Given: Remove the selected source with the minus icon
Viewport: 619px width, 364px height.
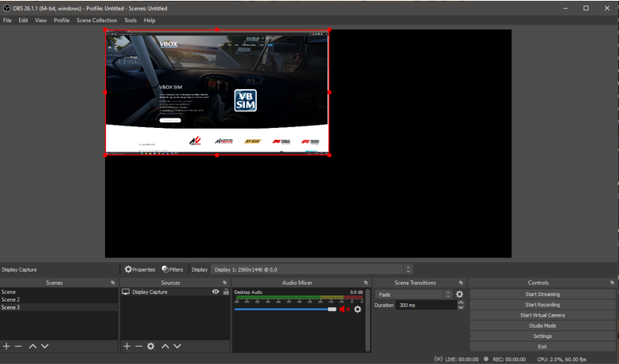Looking at the screenshot, I should point(138,346).
